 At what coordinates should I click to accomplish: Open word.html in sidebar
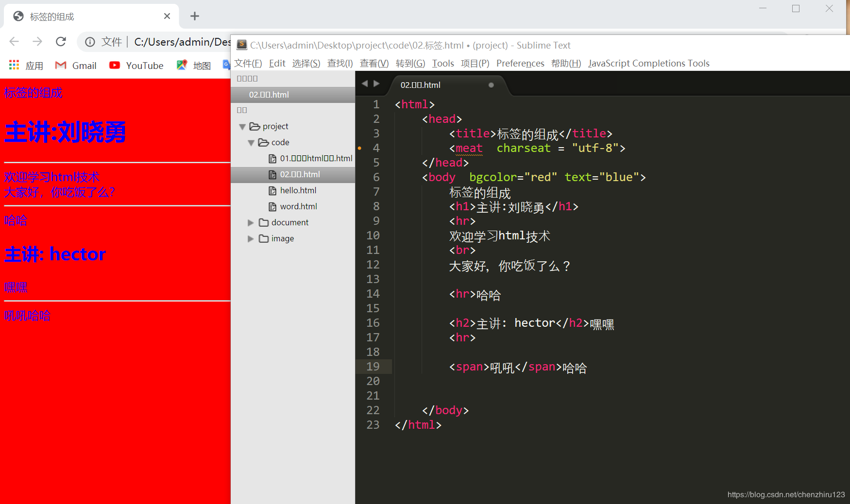(298, 206)
